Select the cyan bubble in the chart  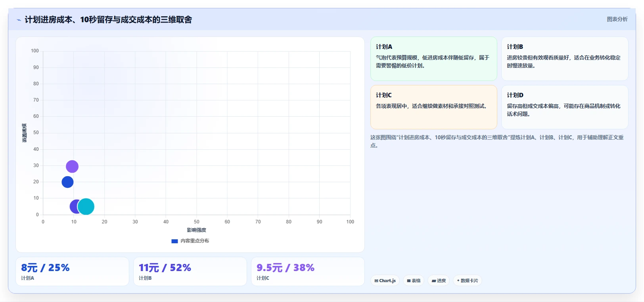86,206
